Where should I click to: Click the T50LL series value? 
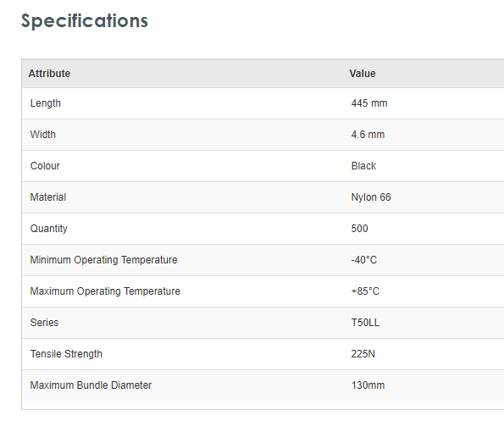365,323
